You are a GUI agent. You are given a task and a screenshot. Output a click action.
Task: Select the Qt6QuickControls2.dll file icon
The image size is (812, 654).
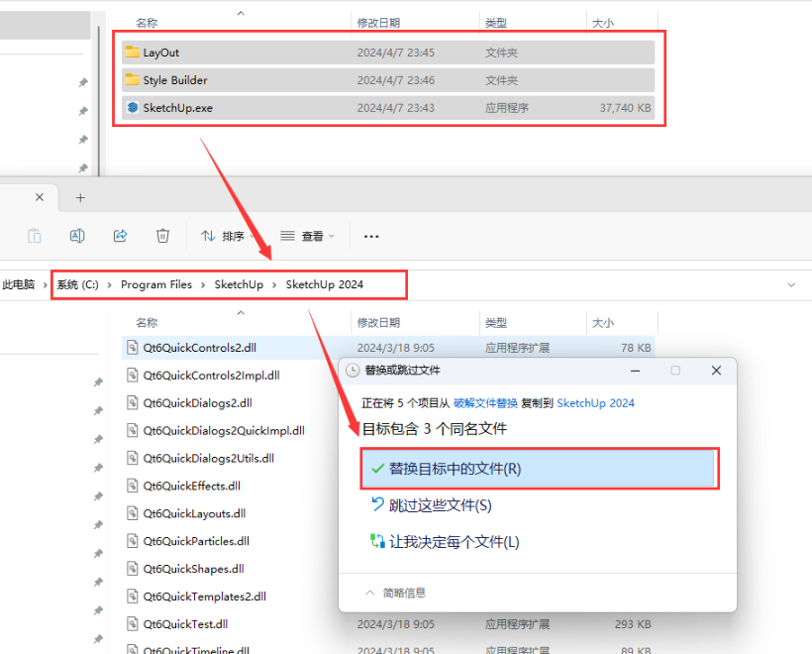[133, 347]
